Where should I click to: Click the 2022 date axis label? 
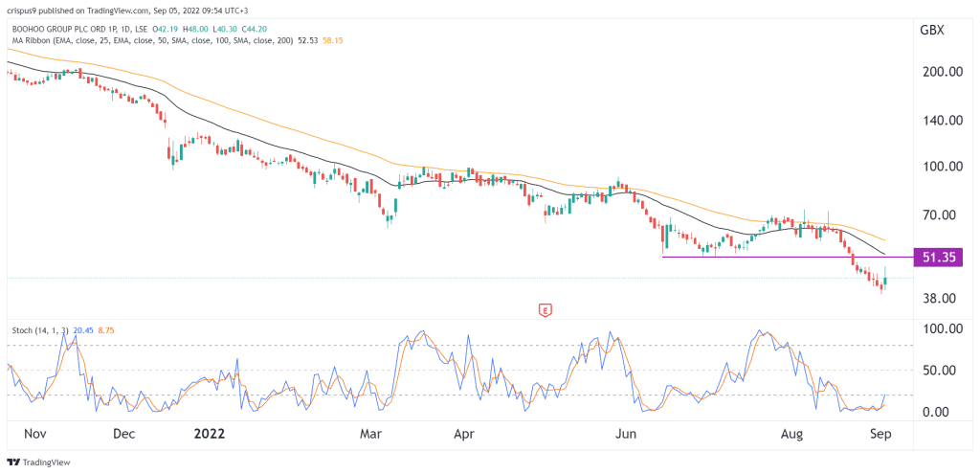coord(209,434)
